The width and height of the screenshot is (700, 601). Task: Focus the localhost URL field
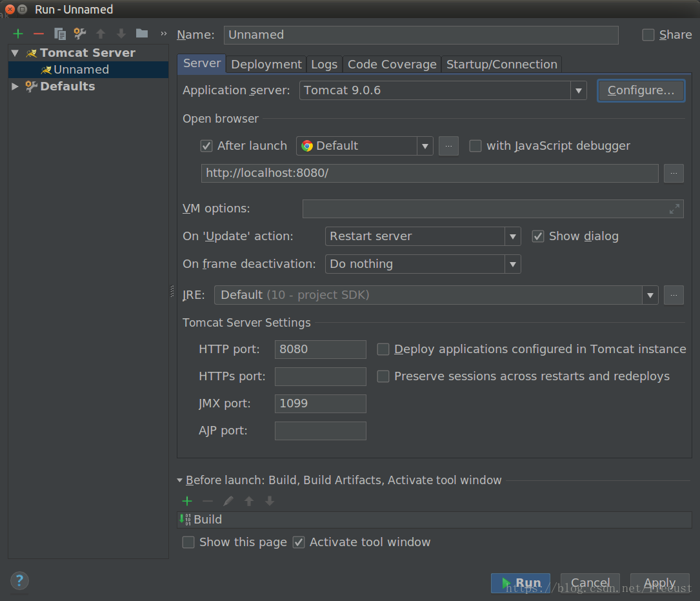click(x=430, y=174)
